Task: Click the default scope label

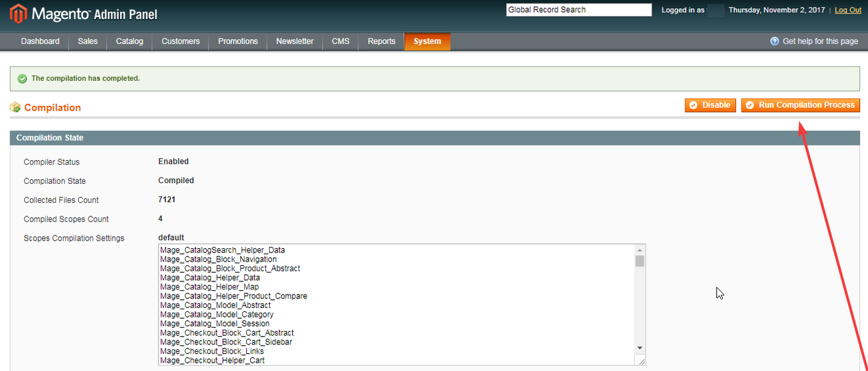Action: click(171, 237)
